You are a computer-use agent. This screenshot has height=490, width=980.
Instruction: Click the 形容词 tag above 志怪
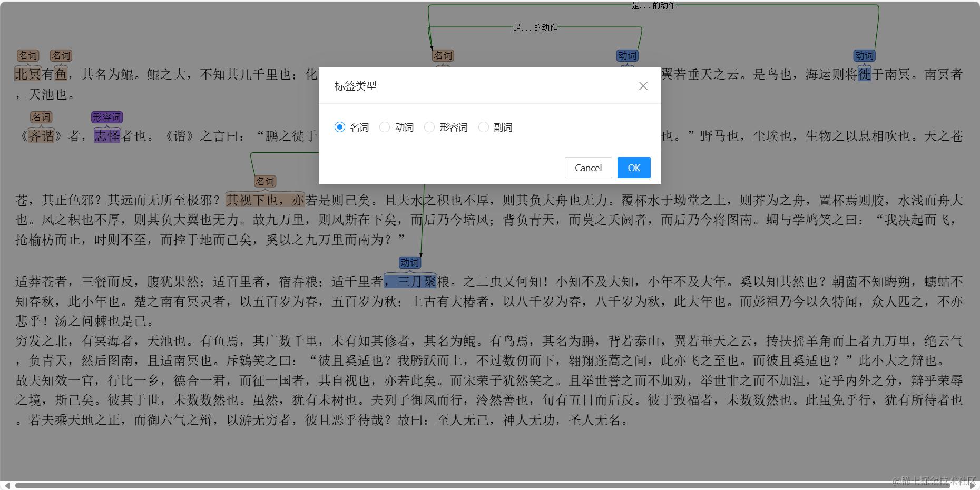[x=106, y=117]
